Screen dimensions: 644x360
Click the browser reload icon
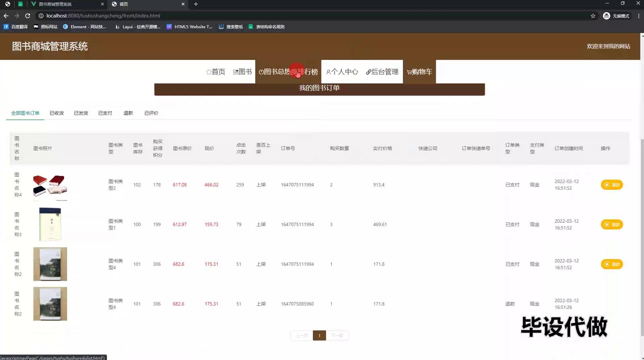pyautogui.click(x=28, y=16)
